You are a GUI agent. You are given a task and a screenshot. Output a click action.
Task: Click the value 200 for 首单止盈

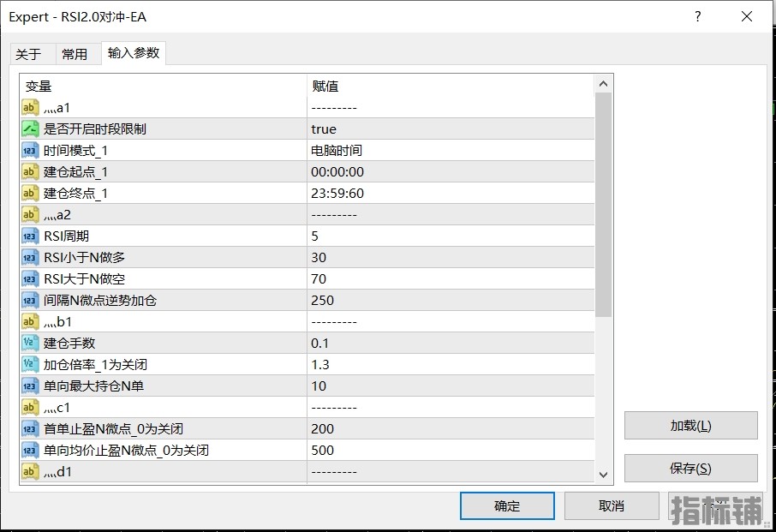451,429
